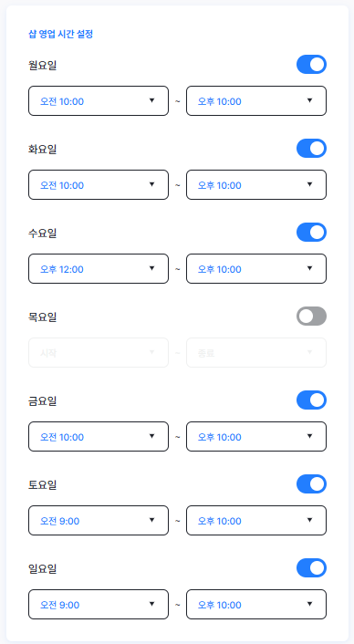Toggle the 수요일 switch off
The width and height of the screenshot is (354, 644).
point(311,232)
